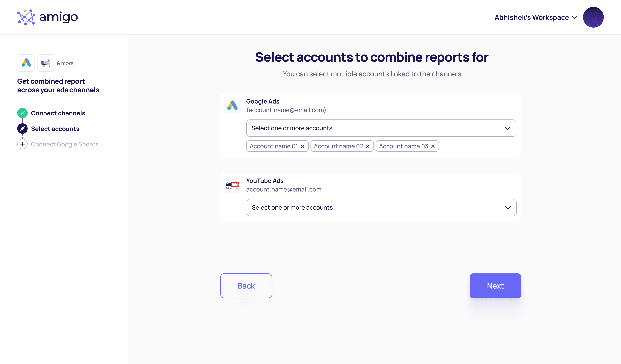This screenshot has width=621, height=364.
Task: Click the green checkmark beside Connect channels
Action: click(22, 113)
